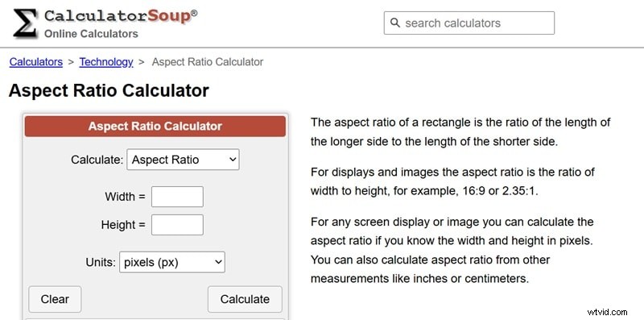Click the CalculatorSoup sigma logo icon

click(x=26, y=23)
